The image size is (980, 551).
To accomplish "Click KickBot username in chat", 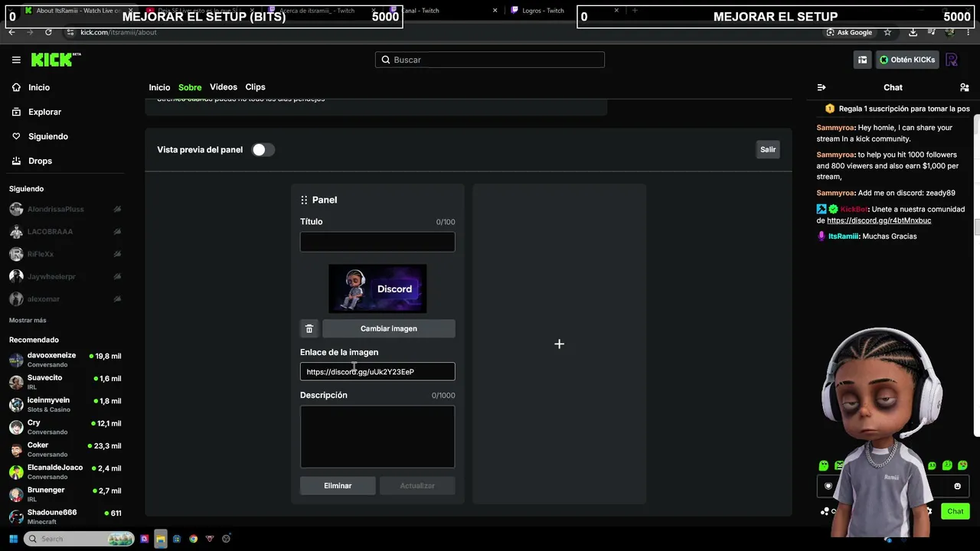I will (854, 209).
